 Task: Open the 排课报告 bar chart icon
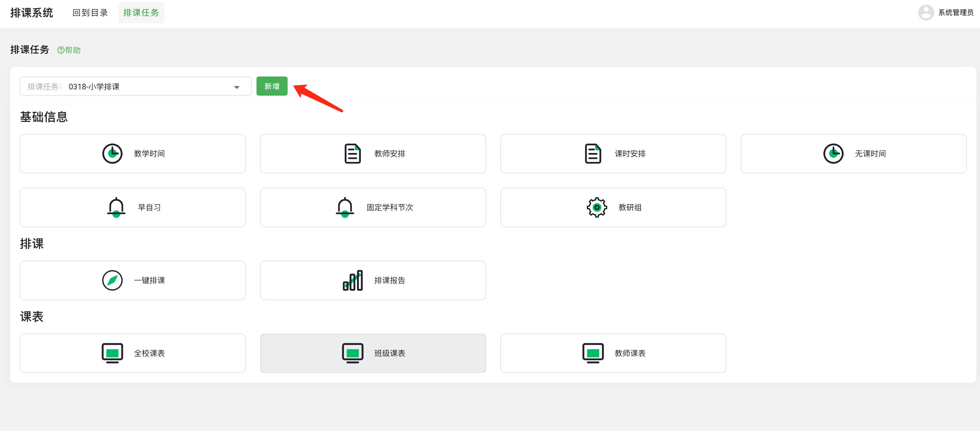coord(352,280)
